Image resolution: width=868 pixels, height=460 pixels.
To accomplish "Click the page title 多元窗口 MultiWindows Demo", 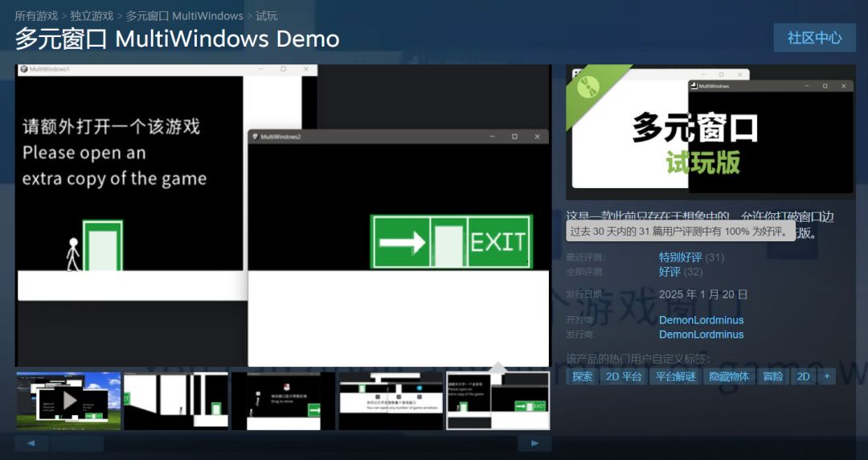I will click(x=177, y=39).
